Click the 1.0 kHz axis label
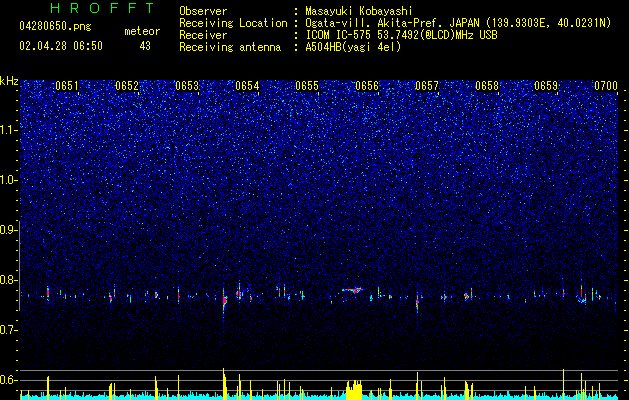629x400 pixels. coord(8,180)
